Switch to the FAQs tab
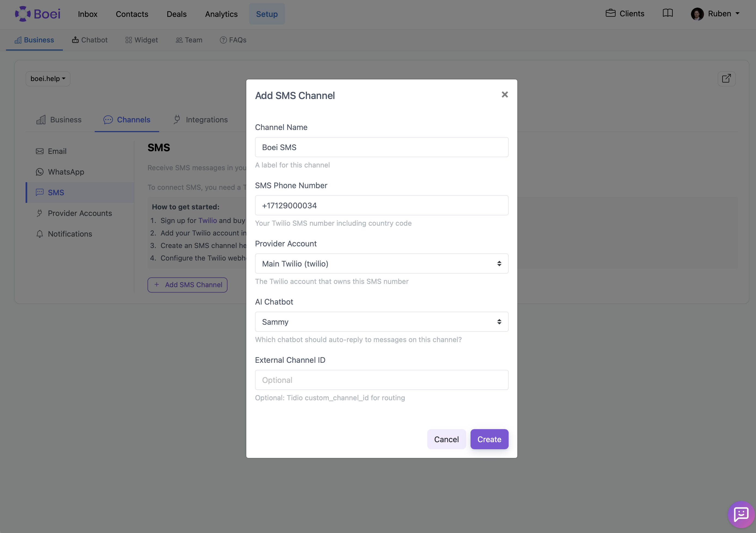756x533 pixels. [x=233, y=40]
